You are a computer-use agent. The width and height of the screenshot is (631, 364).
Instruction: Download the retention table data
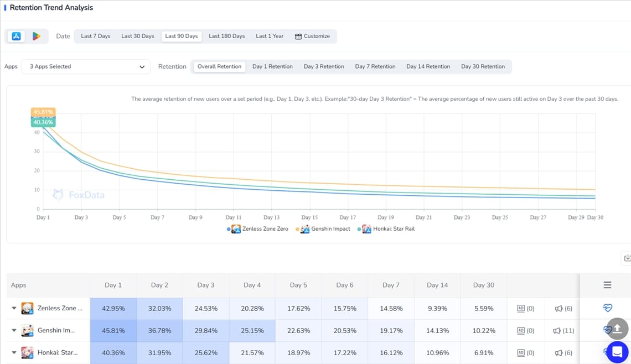tap(627, 258)
